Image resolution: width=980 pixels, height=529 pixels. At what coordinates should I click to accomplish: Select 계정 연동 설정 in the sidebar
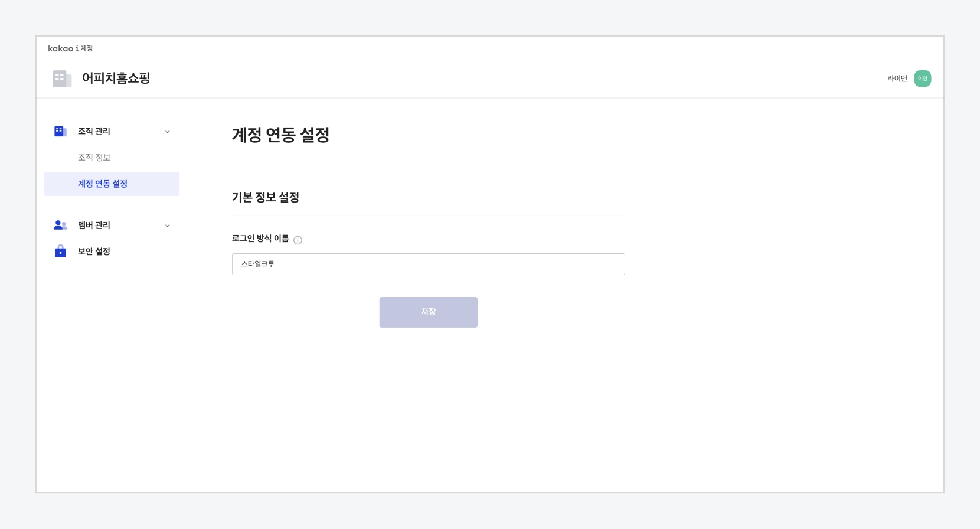click(x=103, y=184)
